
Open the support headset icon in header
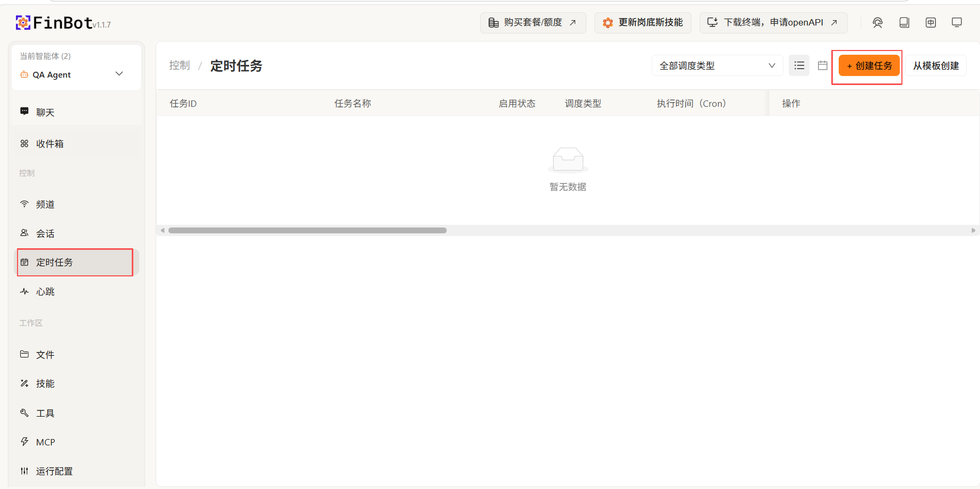[877, 22]
